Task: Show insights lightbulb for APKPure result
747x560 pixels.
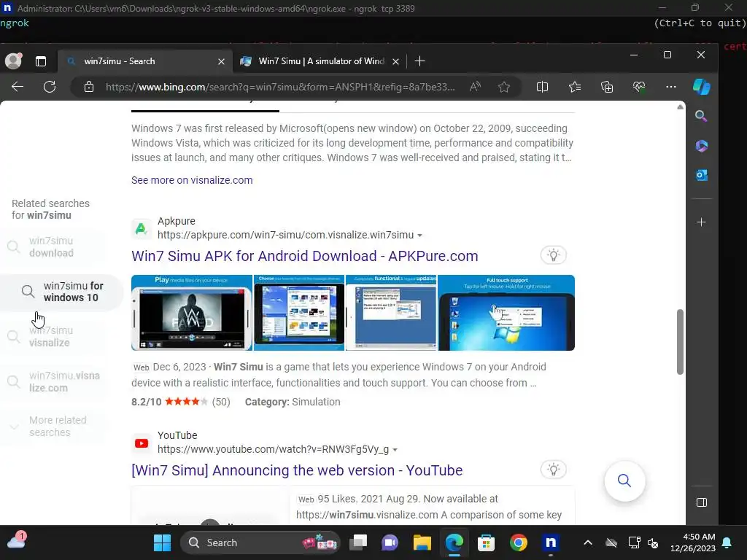Action: [553, 255]
